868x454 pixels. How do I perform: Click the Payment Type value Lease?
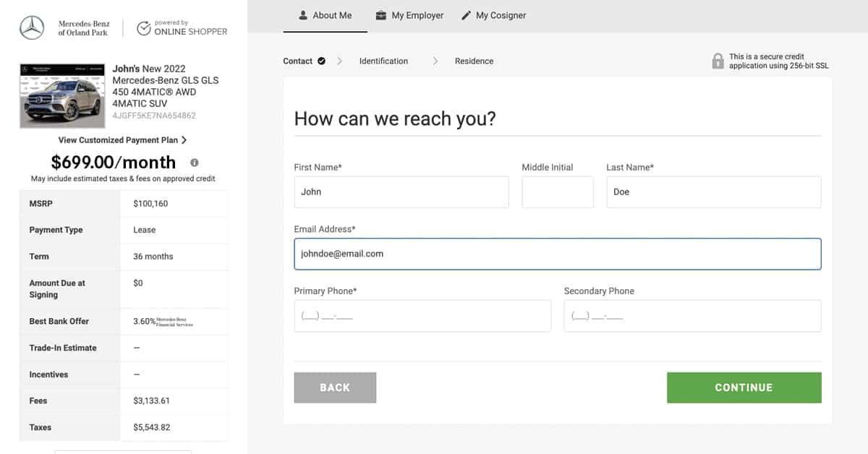click(x=145, y=230)
